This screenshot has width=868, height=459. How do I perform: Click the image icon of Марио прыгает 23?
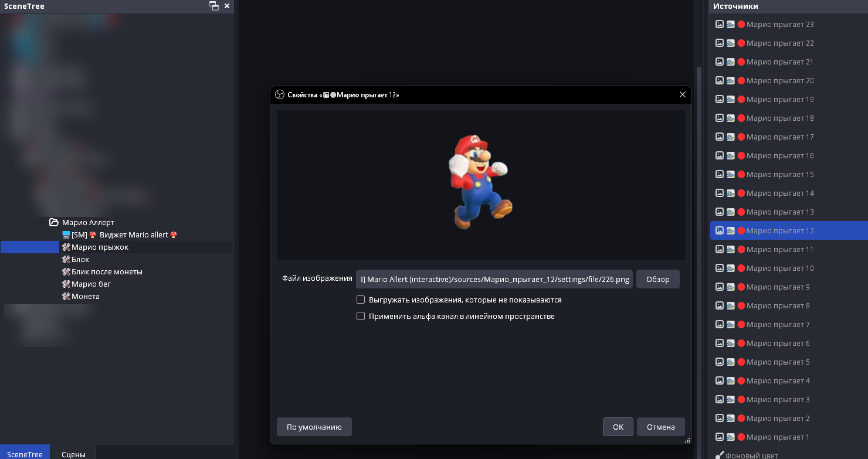pos(720,25)
